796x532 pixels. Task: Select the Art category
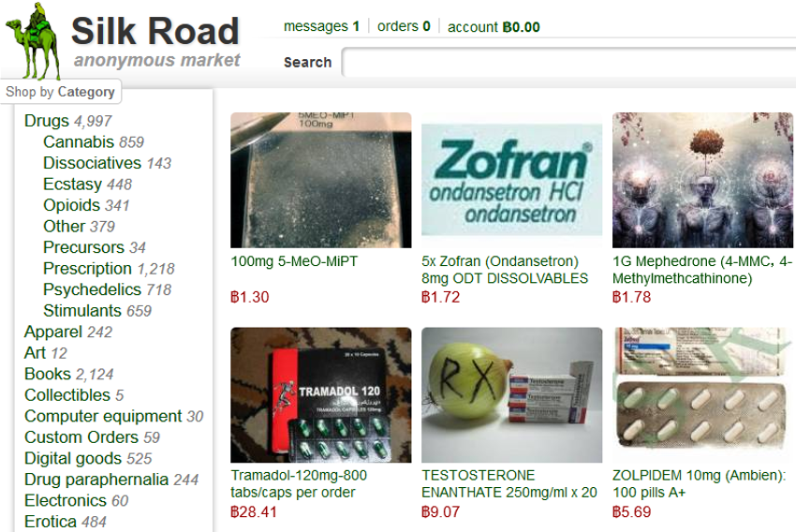tap(35, 353)
